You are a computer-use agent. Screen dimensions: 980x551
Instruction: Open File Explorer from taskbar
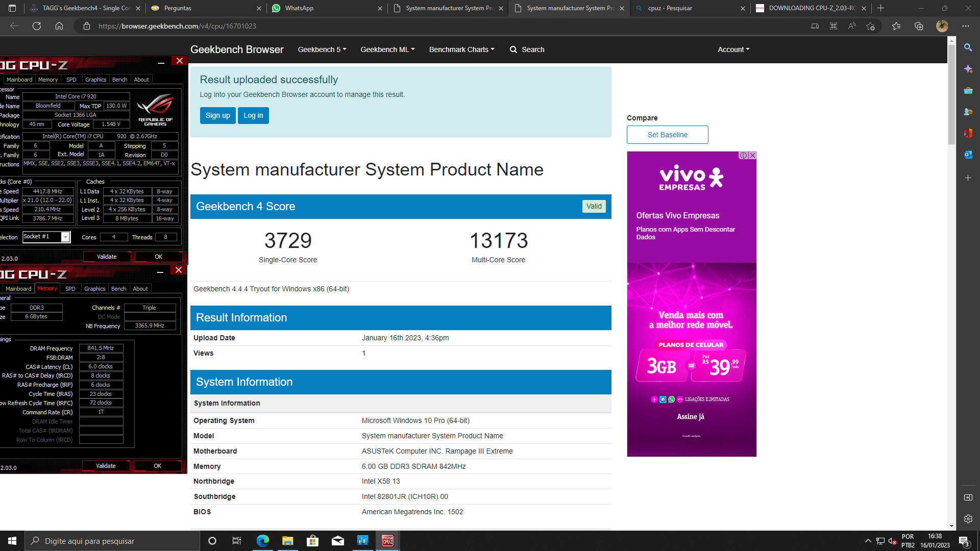point(288,541)
